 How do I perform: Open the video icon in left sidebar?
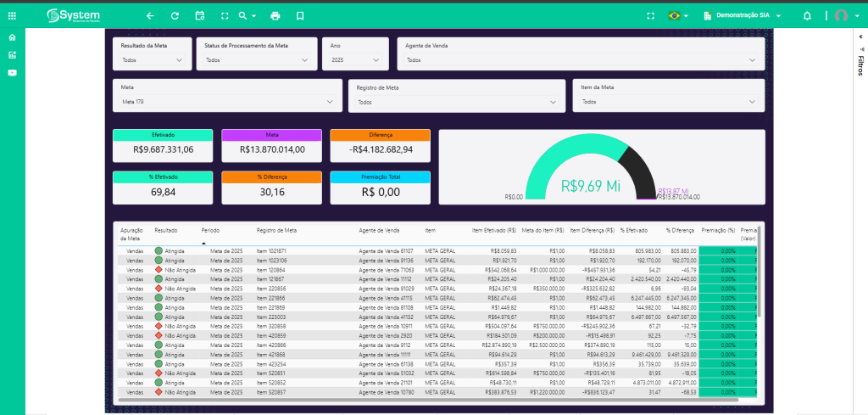(12, 72)
